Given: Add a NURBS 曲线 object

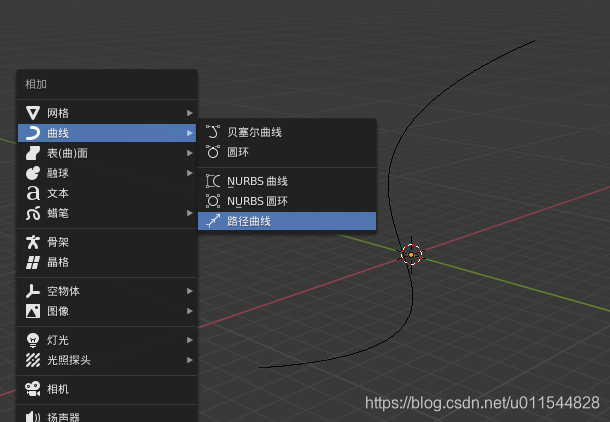Looking at the screenshot, I should 287,181.
